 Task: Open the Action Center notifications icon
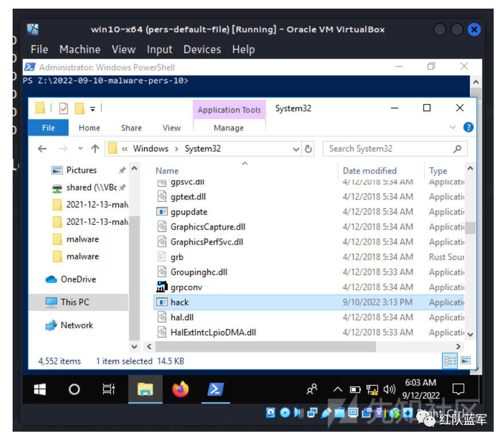[458, 389]
